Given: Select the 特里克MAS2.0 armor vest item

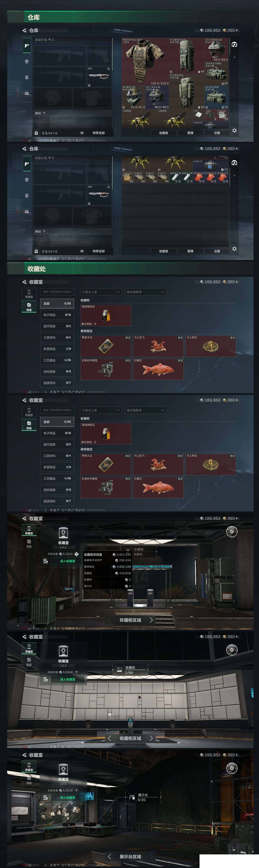Looking at the screenshot, I should [x=145, y=61].
